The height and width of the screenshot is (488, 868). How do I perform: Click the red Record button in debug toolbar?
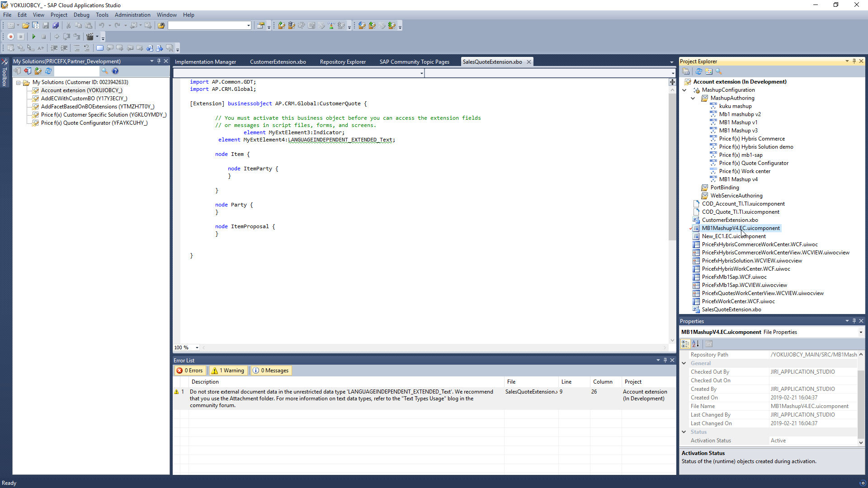tap(11, 37)
